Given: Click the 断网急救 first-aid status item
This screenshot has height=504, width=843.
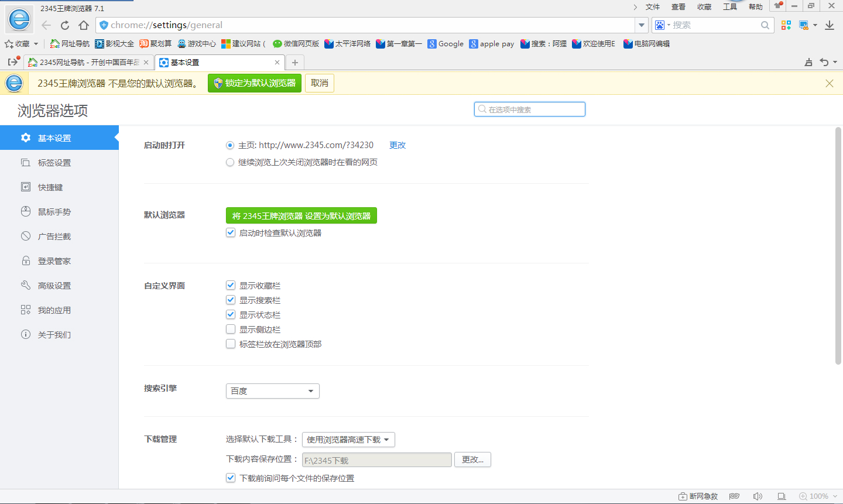Looking at the screenshot, I should (x=698, y=496).
